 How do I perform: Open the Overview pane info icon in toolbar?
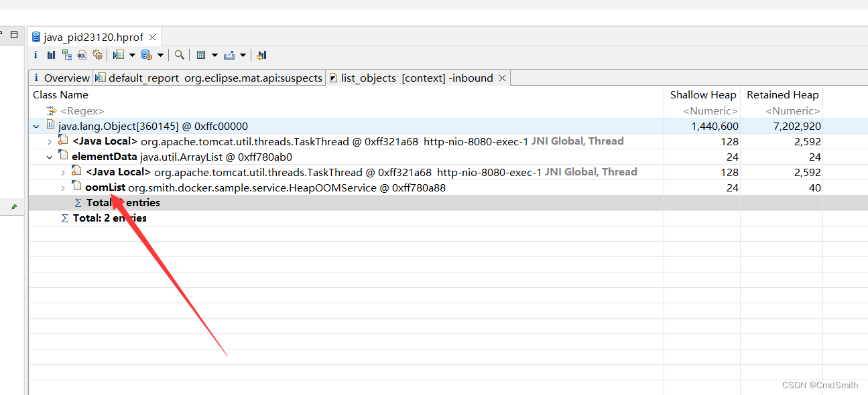coord(36,55)
